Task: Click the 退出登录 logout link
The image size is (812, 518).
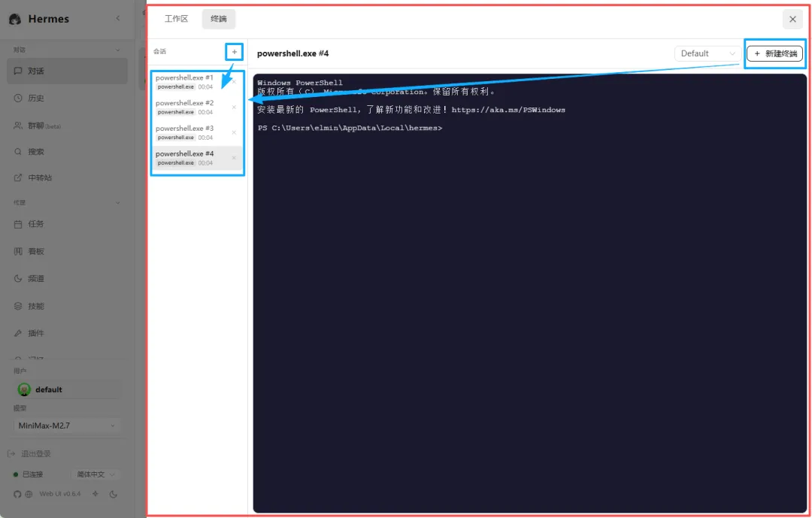Action: click(29, 454)
